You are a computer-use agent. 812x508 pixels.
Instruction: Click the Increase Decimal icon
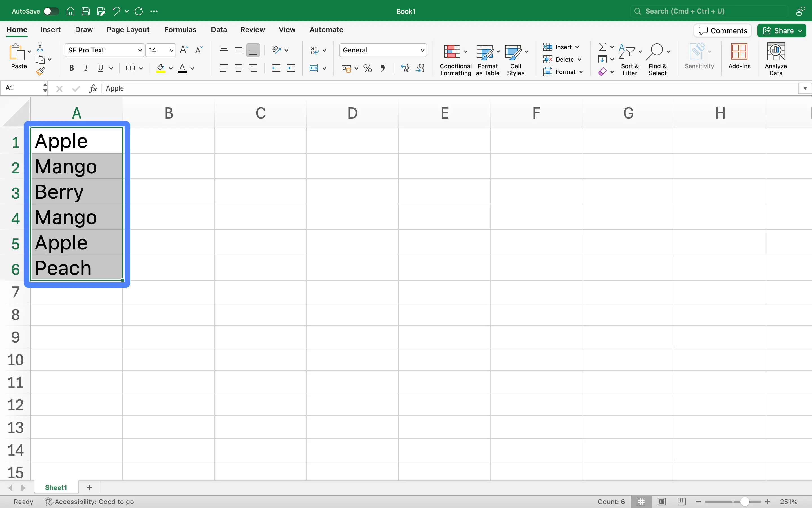tap(405, 68)
